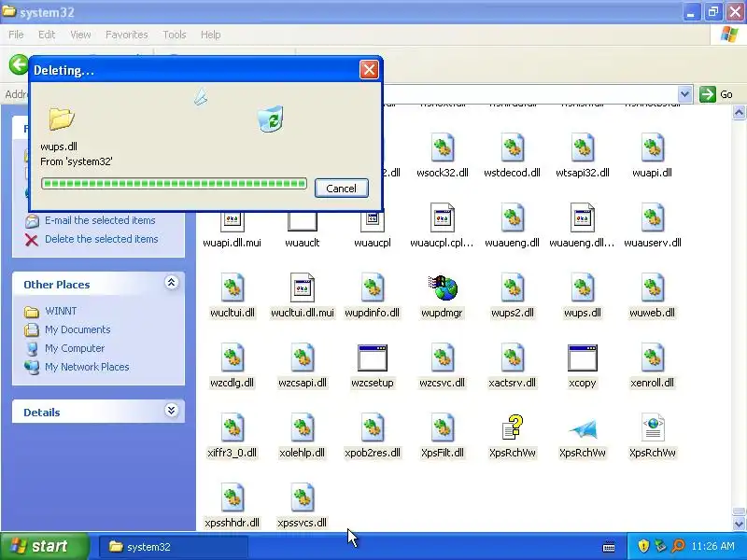The image size is (747, 560).
Task: Open the WINNT folder link
Action: (x=61, y=311)
